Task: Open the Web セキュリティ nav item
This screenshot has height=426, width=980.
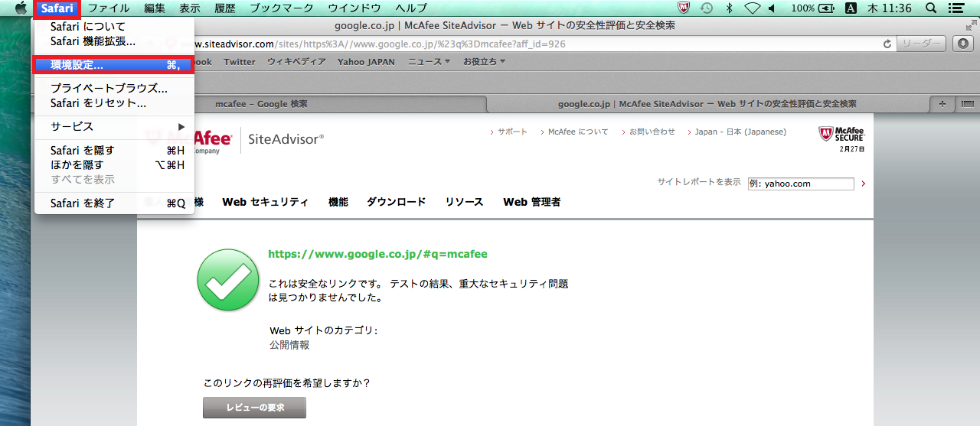Action: (266, 203)
